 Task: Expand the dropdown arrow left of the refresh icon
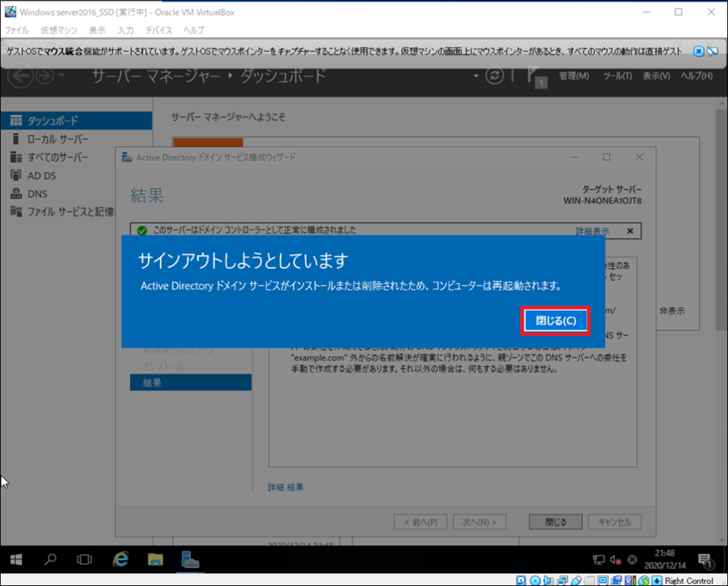476,75
